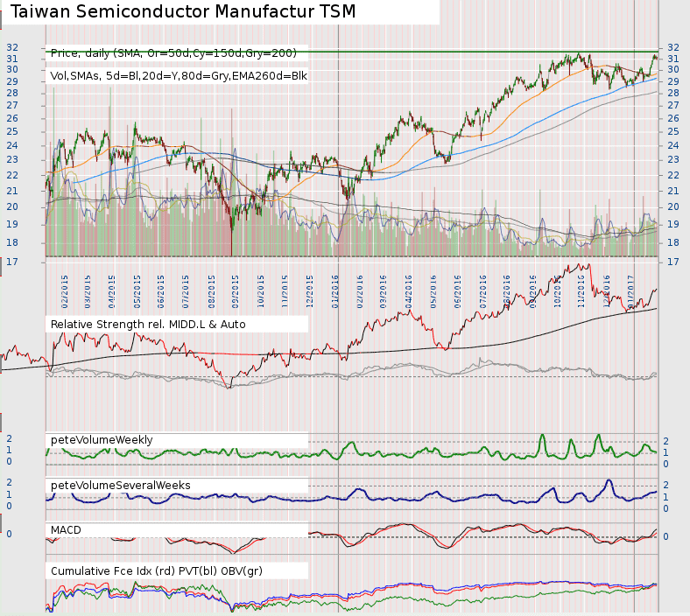Click the 02/2015 date label

65,291
